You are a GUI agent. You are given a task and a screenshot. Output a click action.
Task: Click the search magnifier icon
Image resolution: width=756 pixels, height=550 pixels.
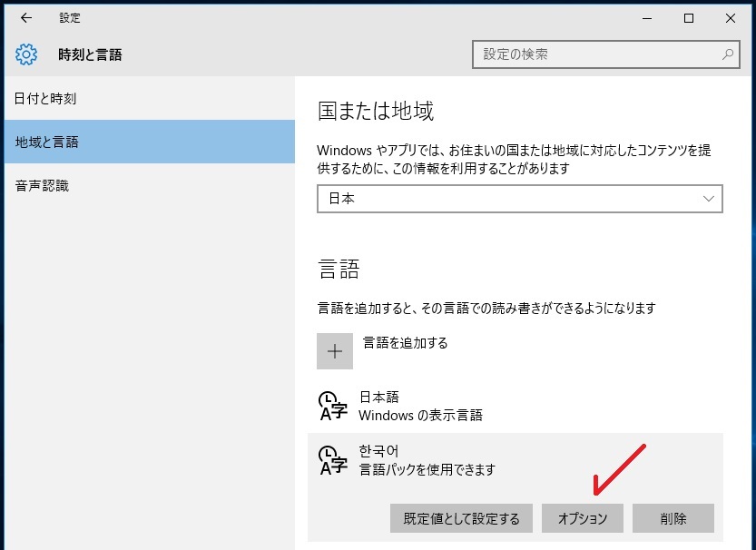727,54
